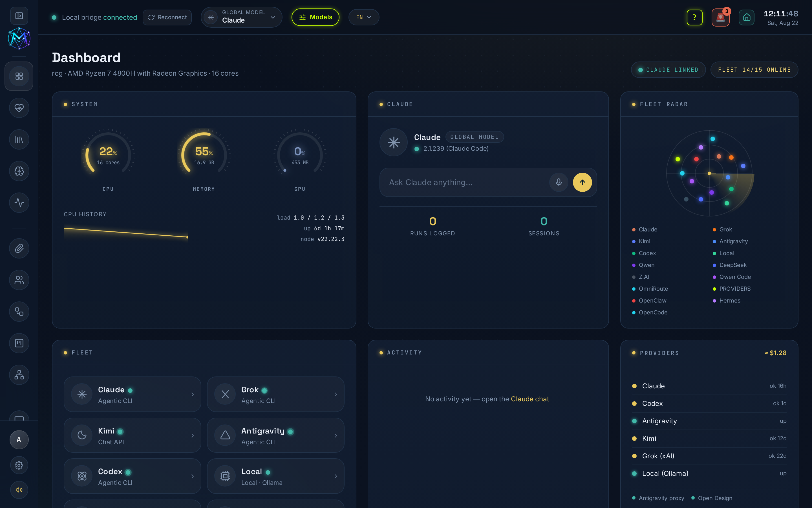Open the kanban board icon in sidebar

(x=19, y=343)
